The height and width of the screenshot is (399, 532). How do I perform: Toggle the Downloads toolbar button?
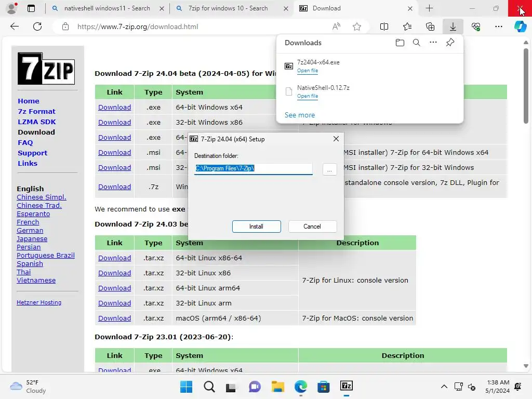(453, 26)
